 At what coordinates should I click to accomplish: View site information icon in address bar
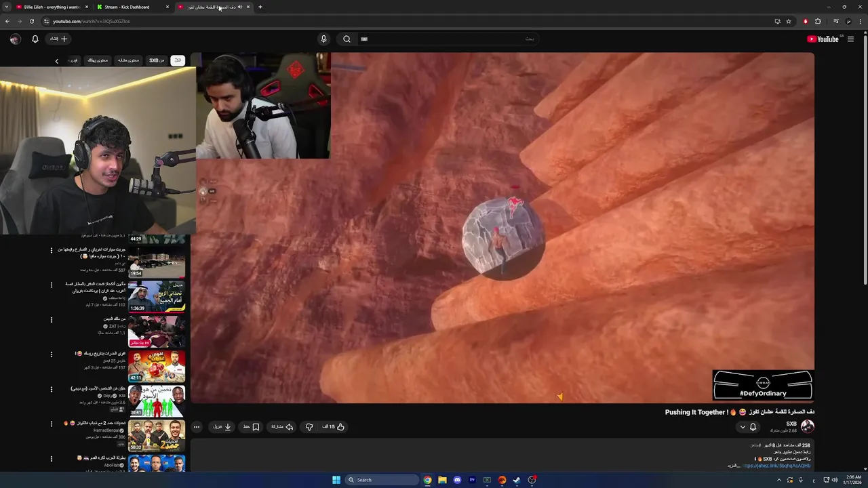[46, 21]
